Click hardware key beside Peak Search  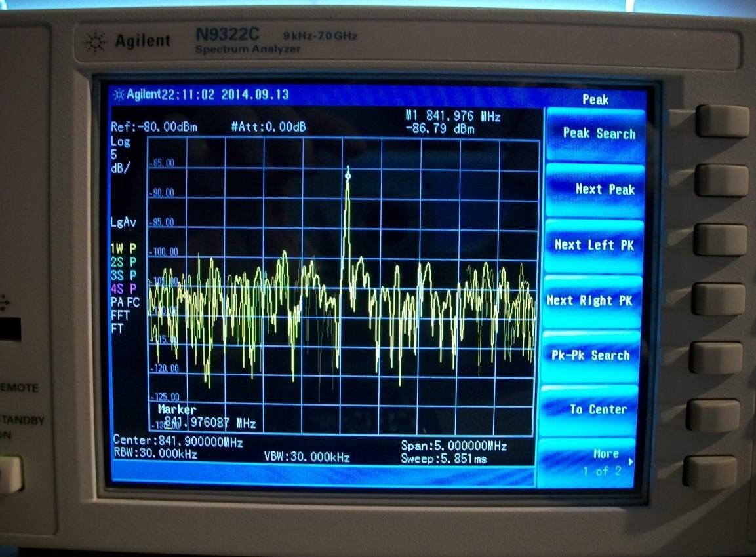point(723,121)
